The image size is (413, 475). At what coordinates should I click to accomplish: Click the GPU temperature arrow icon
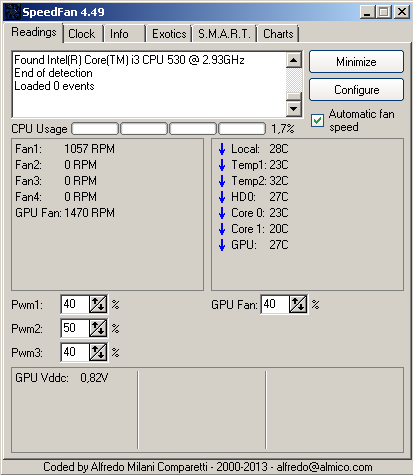(222, 245)
